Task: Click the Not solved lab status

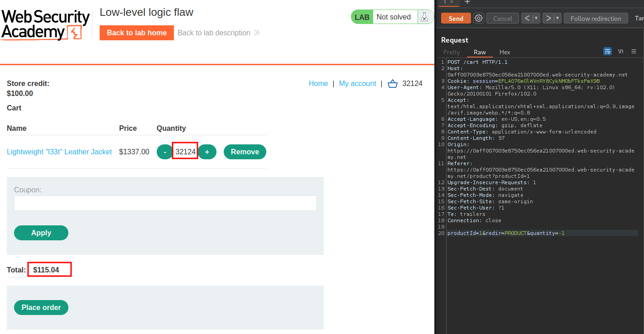Action: click(394, 17)
